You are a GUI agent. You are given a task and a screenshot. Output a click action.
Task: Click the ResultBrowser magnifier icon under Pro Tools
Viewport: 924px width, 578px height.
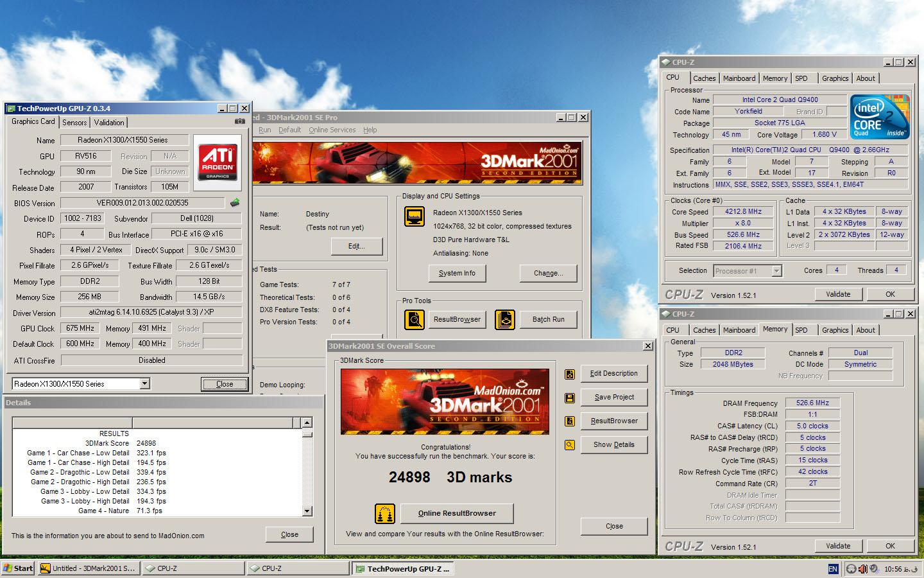(x=415, y=319)
